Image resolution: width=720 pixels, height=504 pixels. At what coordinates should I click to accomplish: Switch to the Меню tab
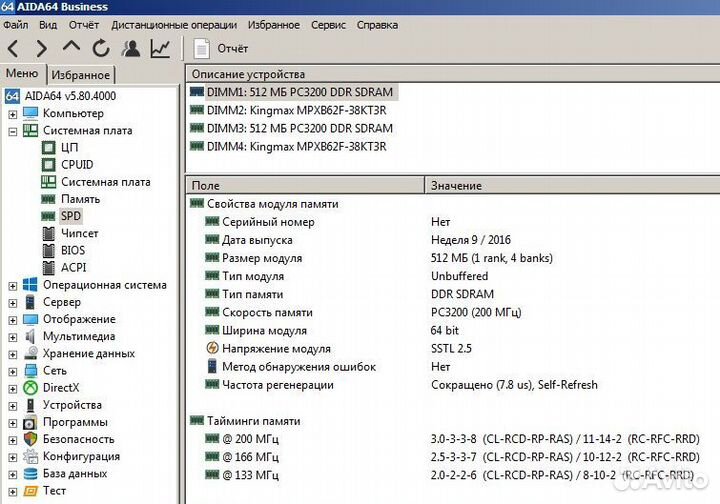coord(22,73)
